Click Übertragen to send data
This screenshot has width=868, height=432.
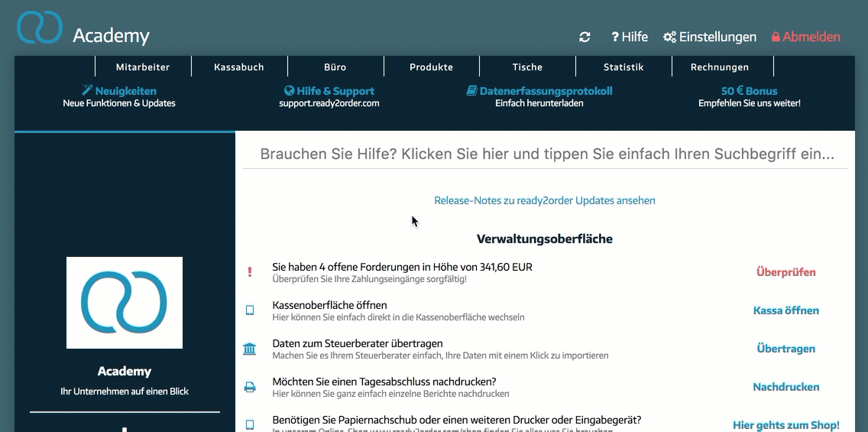point(785,349)
